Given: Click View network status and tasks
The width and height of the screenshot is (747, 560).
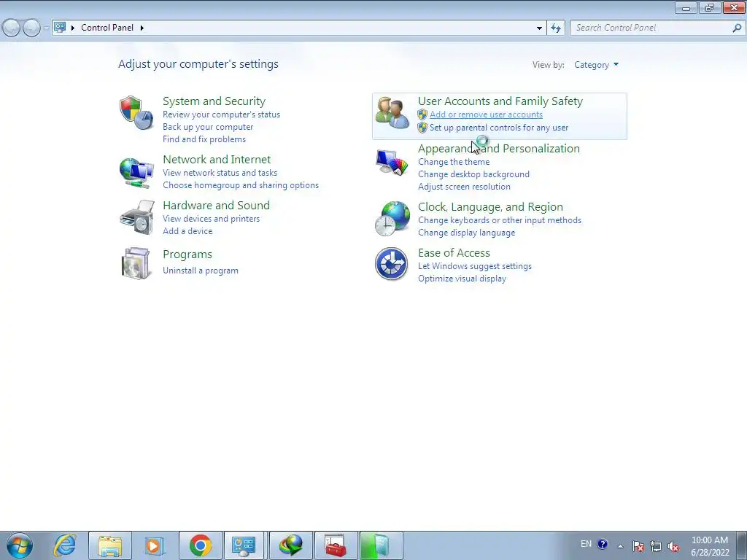Looking at the screenshot, I should coord(220,173).
